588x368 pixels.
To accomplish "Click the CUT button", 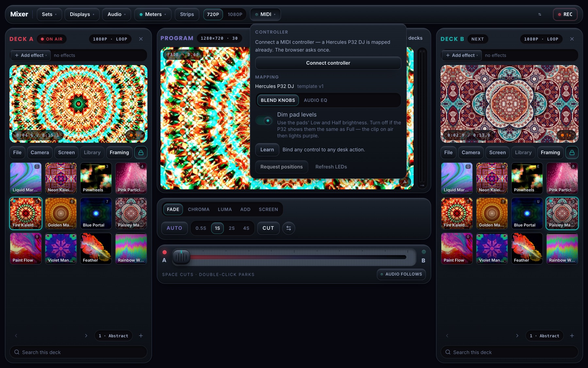I will (268, 228).
